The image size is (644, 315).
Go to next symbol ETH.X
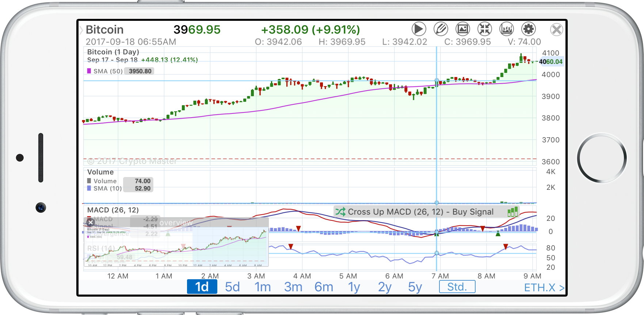pyautogui.click(x=544, y=288)
